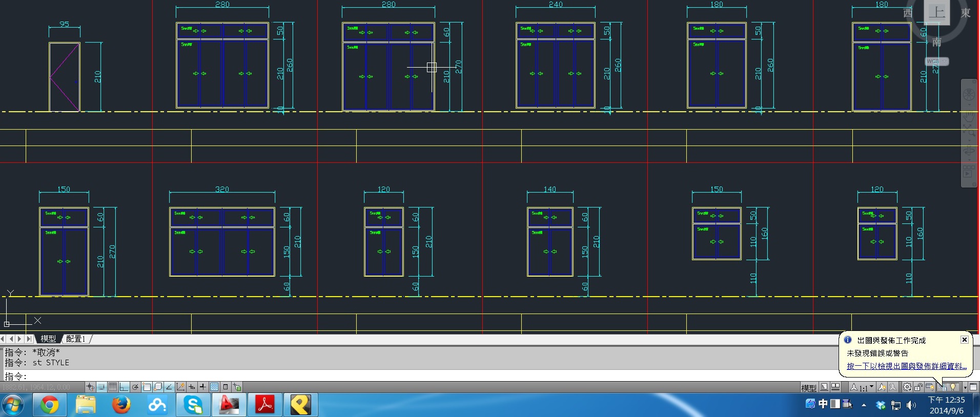Toggle Object Snap in status bar
Viewport: 980px width, 417px height.
(x=147, y=387)
